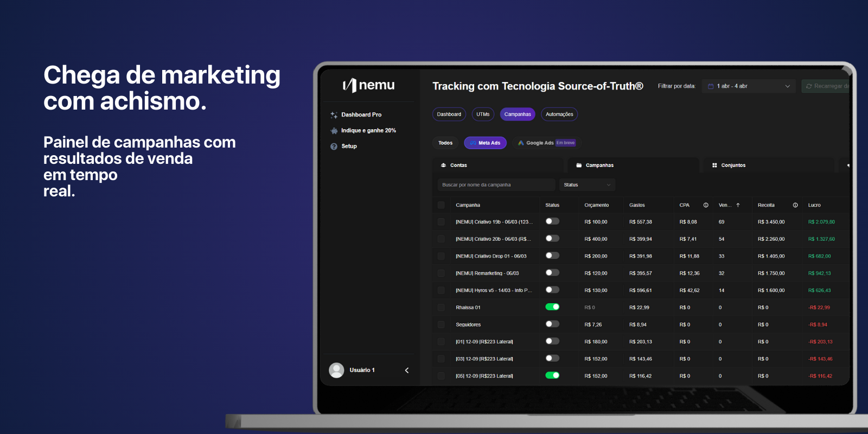
Task: Click the Rhaissa 01 campaign name
Action: tap(468, 308)
